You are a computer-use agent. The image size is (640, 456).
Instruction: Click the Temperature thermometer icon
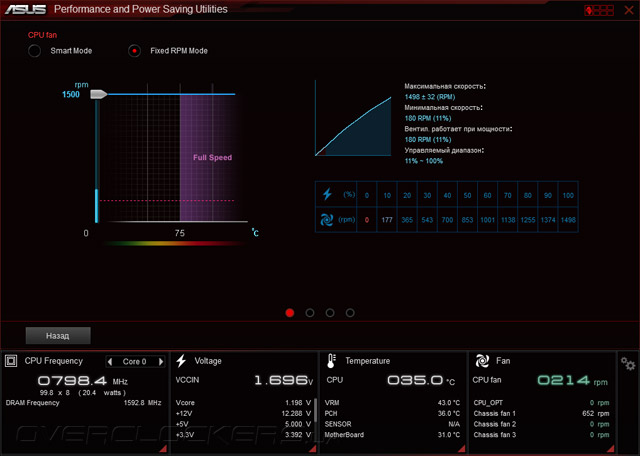coord(331,361)
